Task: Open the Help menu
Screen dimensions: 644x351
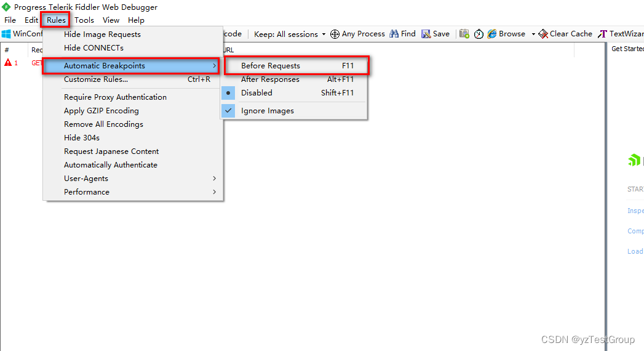Action: [136, 20]
